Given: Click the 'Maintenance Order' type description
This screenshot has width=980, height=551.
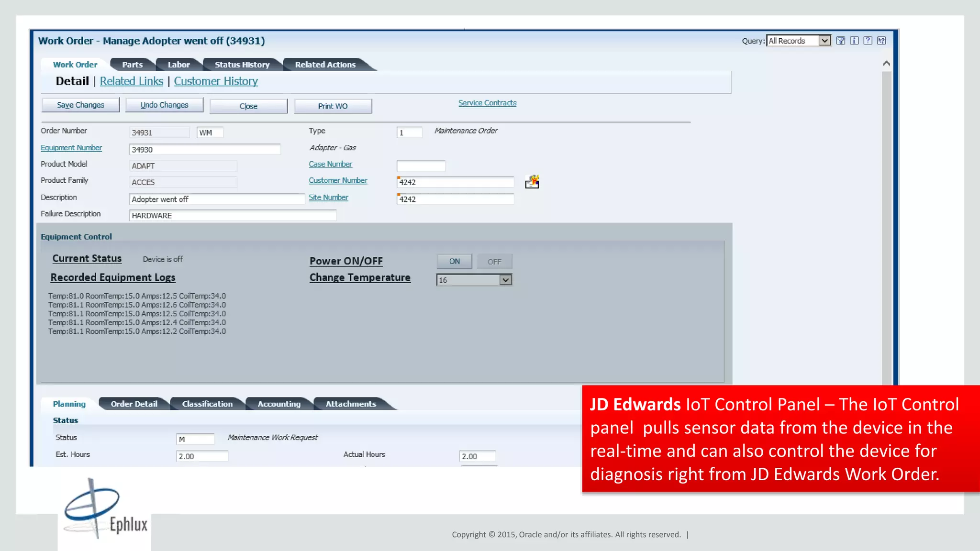Looking at the screenshot, I should 466,131.
